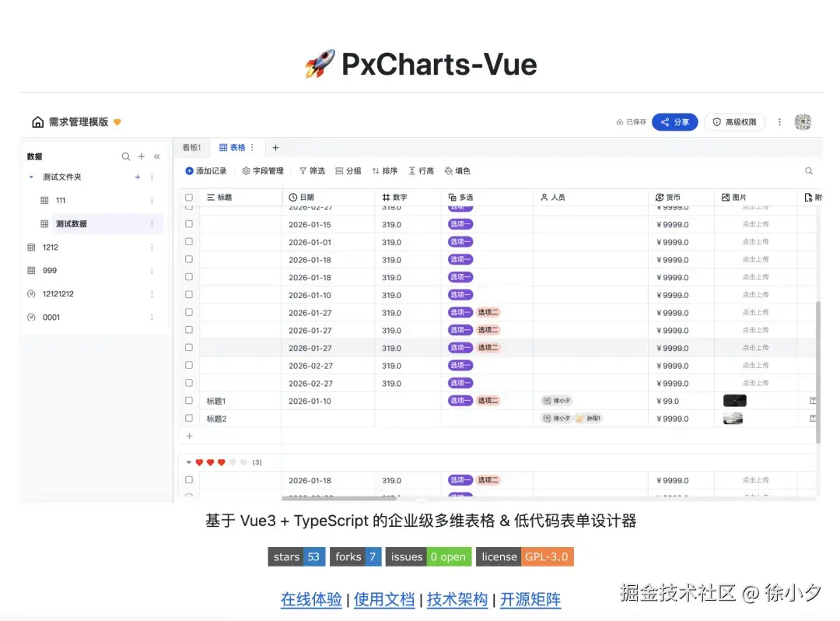Toggle the select-all header checkbox
This screenshot has width=840, height=621.
[189, 197]
